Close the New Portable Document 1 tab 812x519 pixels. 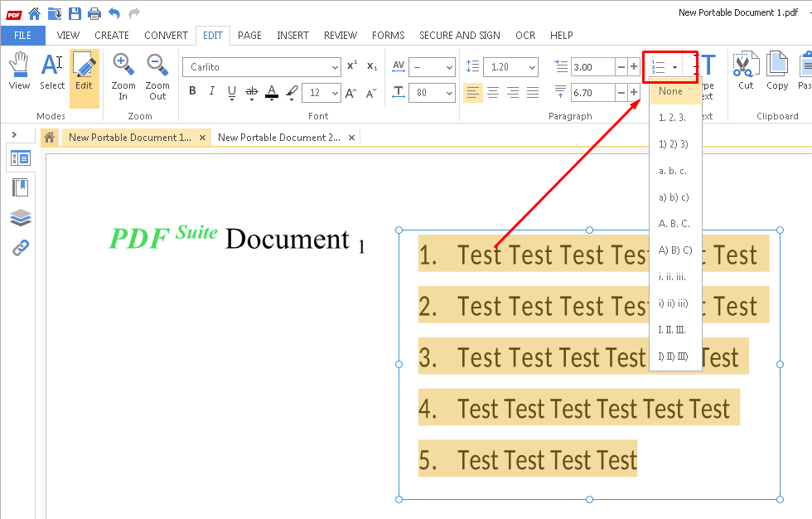pos(202,138)
